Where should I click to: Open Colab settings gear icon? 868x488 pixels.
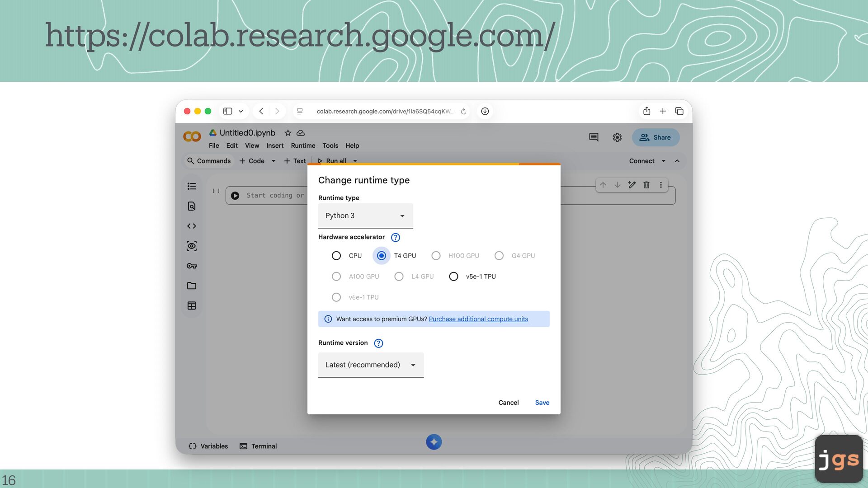(x=617, y=137)
